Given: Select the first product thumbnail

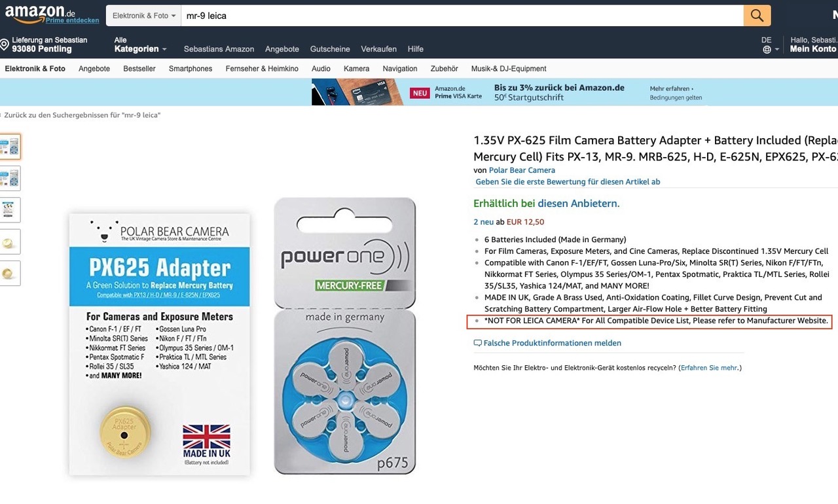Looking at the screenshot, I should (10, 147).
